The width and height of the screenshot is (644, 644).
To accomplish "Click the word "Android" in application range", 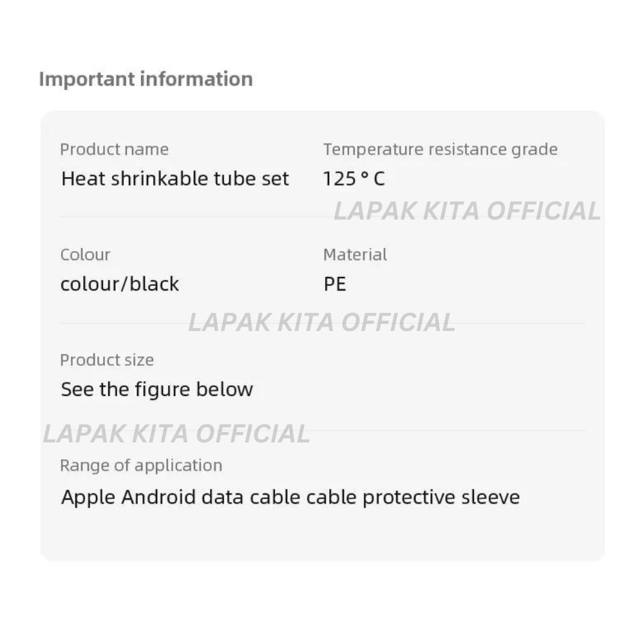I will 158,497.
